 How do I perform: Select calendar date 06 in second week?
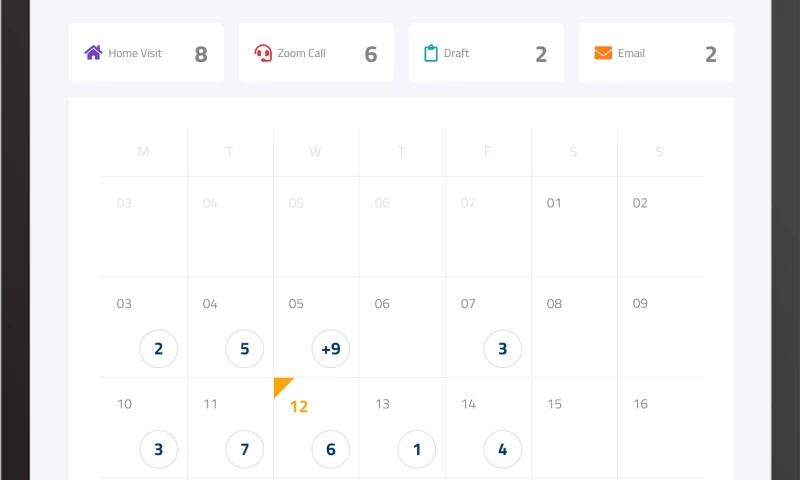click(x=382, y=304)
